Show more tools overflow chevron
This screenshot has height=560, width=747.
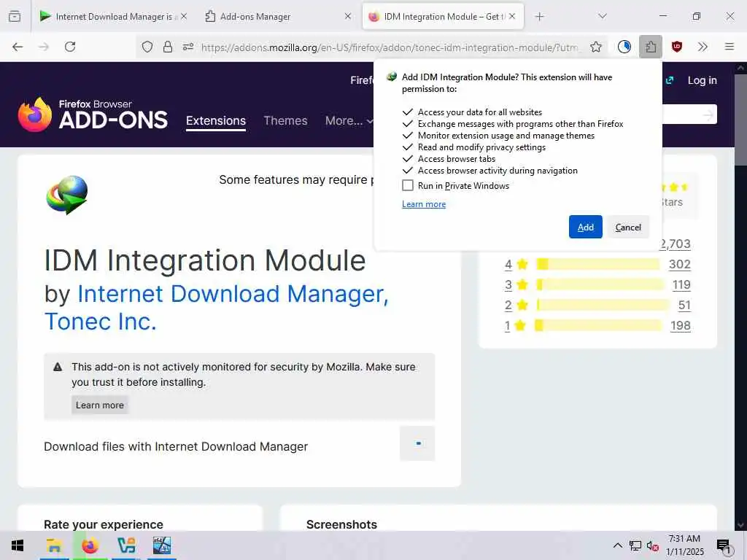tap(703, 47)
